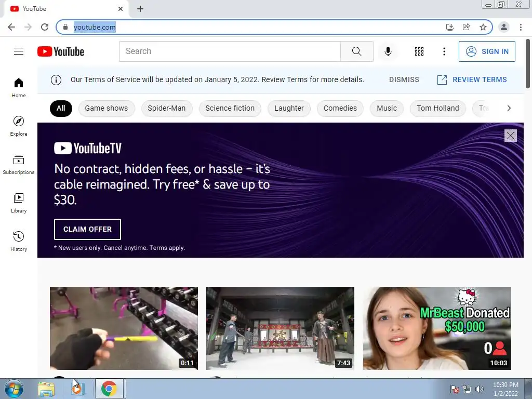Open the 0:11 gym video thumbnail
532x399 pixels.
coord(124,328)
